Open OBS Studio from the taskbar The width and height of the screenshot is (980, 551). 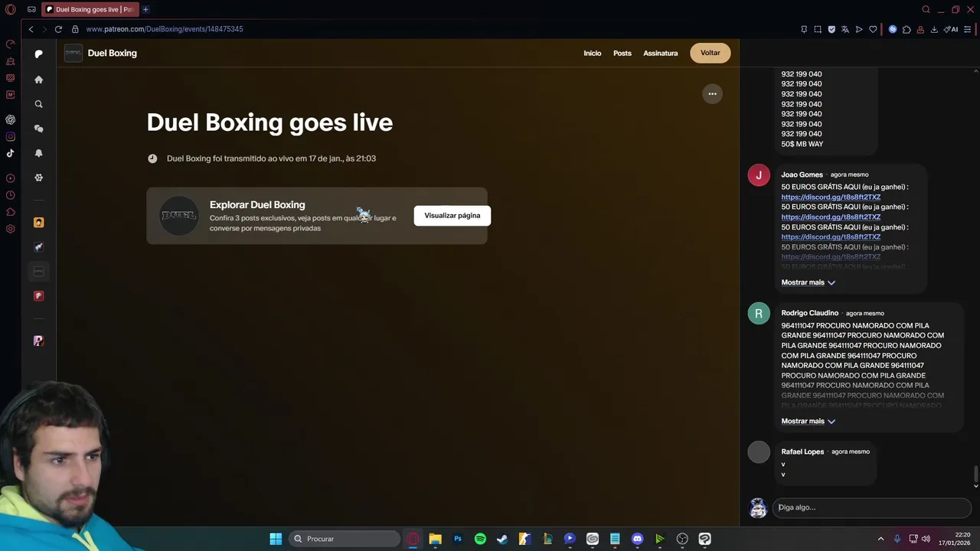[682, 539]
